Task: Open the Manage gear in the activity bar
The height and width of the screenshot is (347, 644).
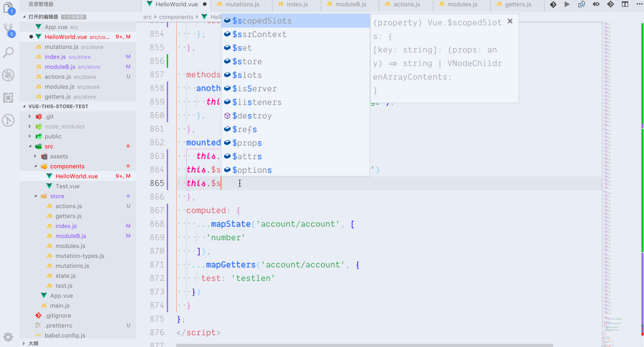Action: tap(9, 337)
